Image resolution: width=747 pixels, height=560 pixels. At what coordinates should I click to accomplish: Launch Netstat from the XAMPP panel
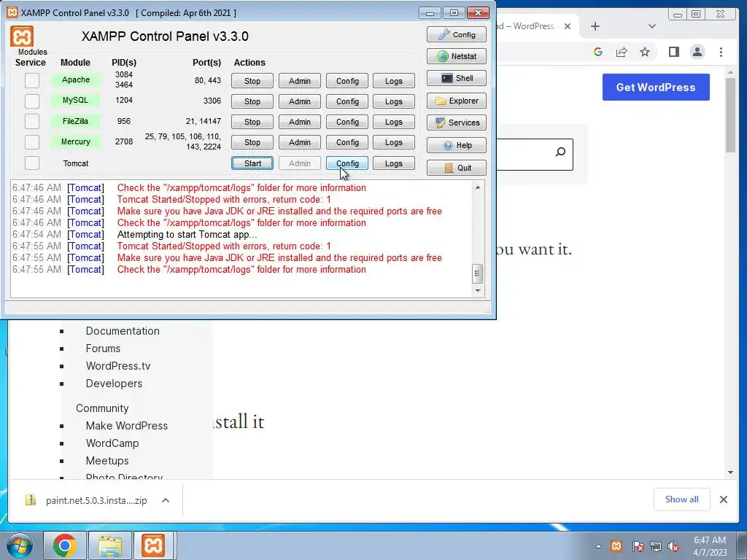(x=457, y=56)
